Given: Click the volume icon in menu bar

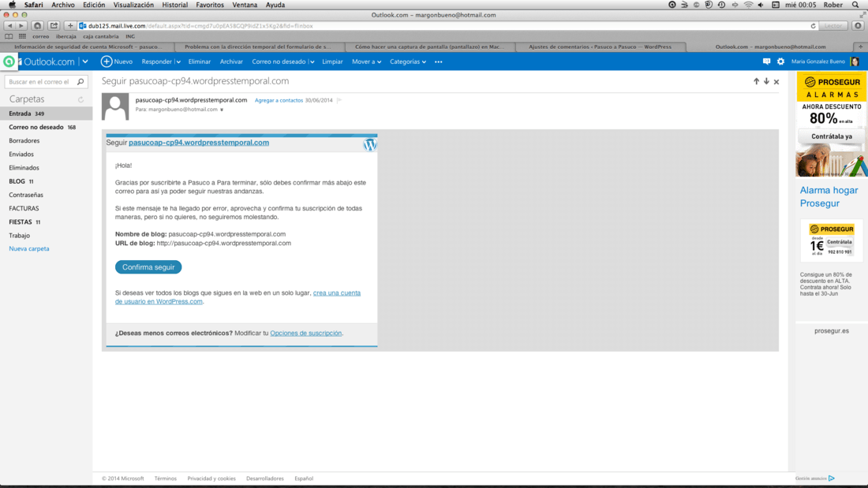Looking at the screenshot, I should pos(761,5).
